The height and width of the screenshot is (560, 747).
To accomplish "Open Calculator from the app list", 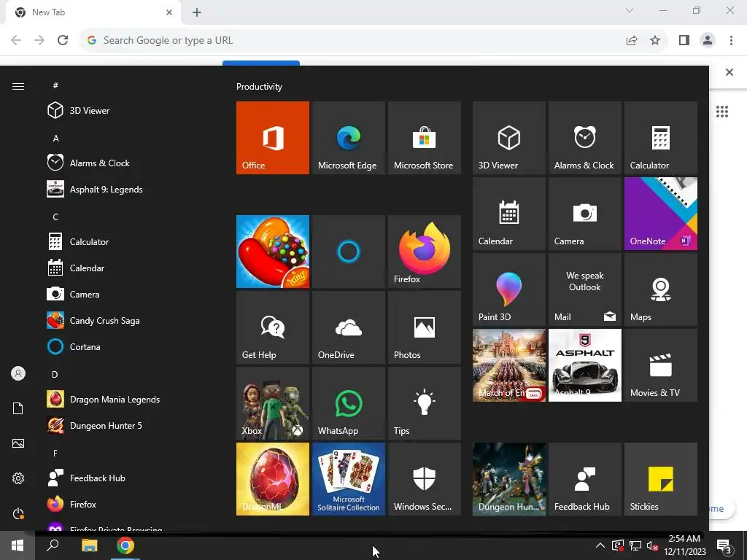I will [x=128, y=241].
